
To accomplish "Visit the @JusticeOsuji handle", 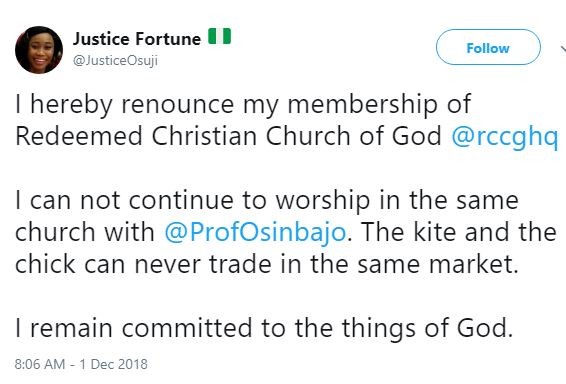I will 115,60.
